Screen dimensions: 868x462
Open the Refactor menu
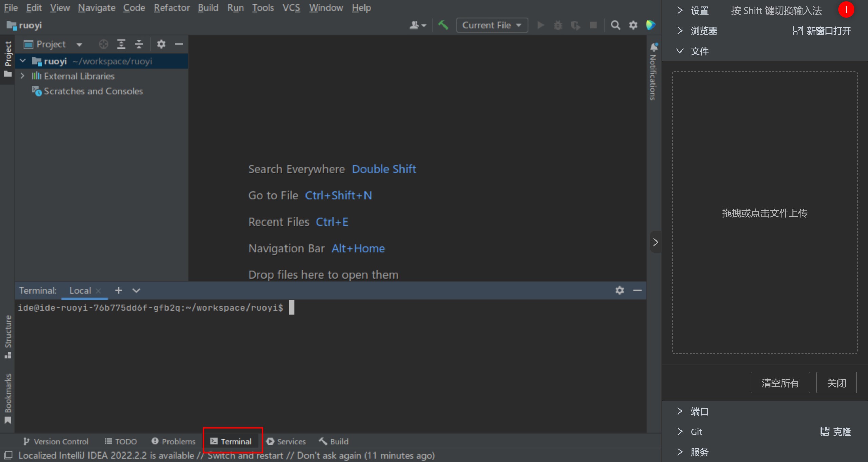click(x=172, y=7)
